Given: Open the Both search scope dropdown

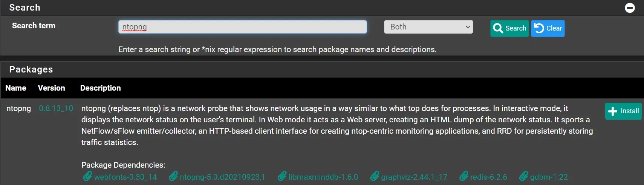Looking at the screenshot, I should click(x=428, y=27).
